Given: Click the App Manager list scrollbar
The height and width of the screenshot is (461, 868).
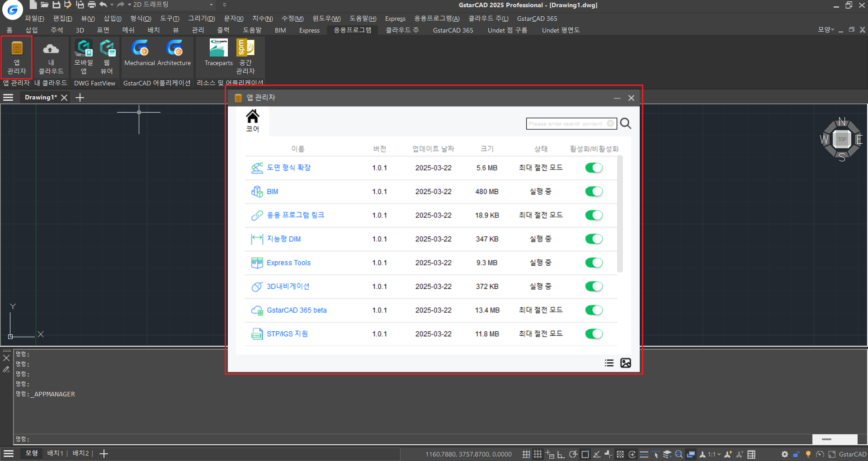Looking at the screenshot, I should (x=620, y=214).
